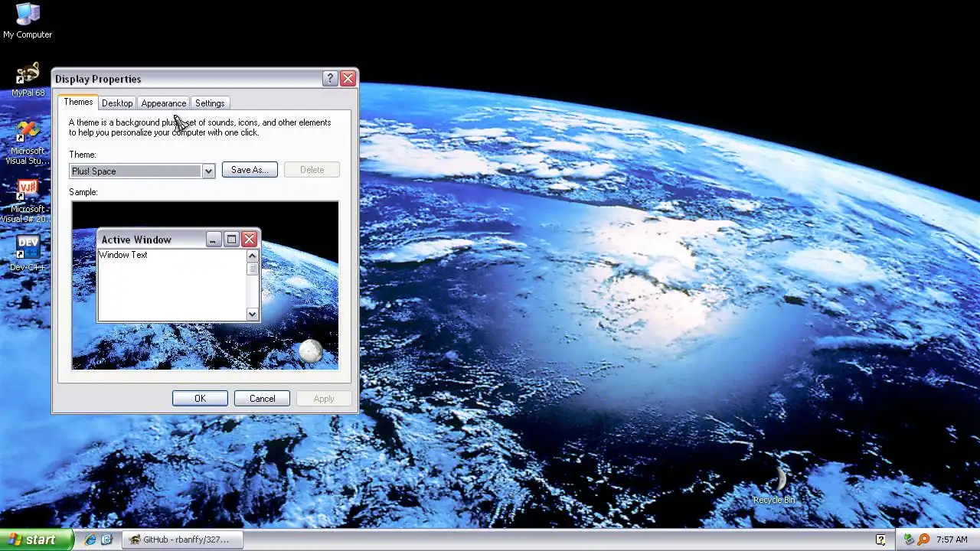Switch to the Themes tab
The height and width of the screenshot is (551, 980).
[78, 102]
